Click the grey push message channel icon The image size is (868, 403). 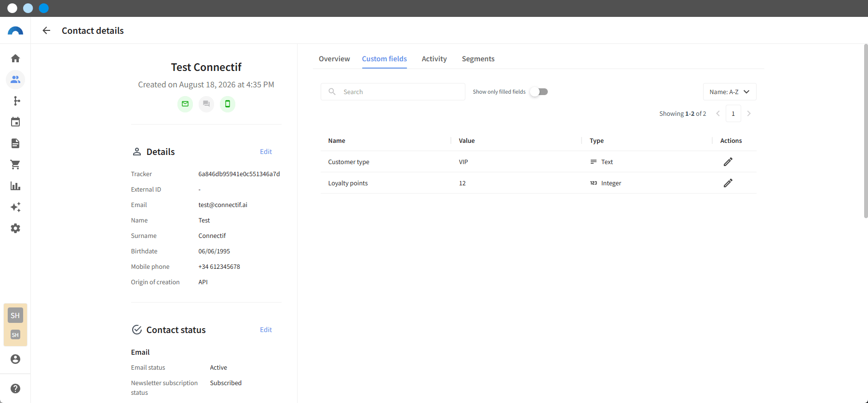click(206, 104)
